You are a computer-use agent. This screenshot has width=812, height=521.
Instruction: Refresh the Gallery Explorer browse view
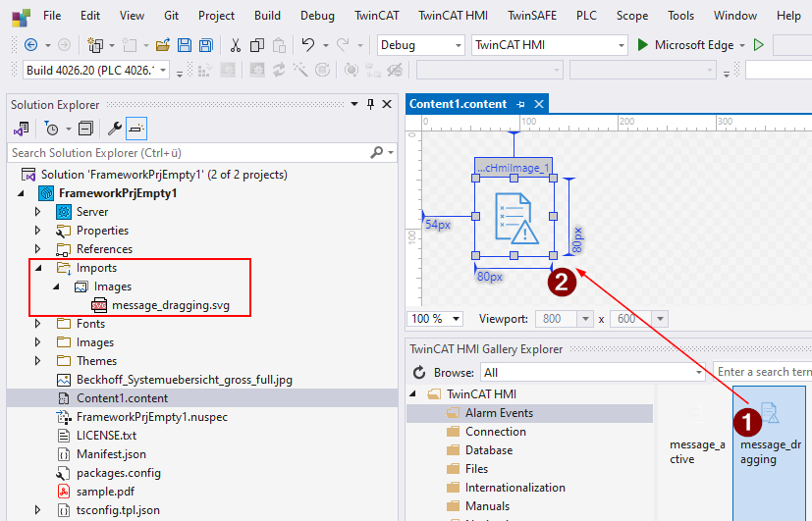coord(419,373)
